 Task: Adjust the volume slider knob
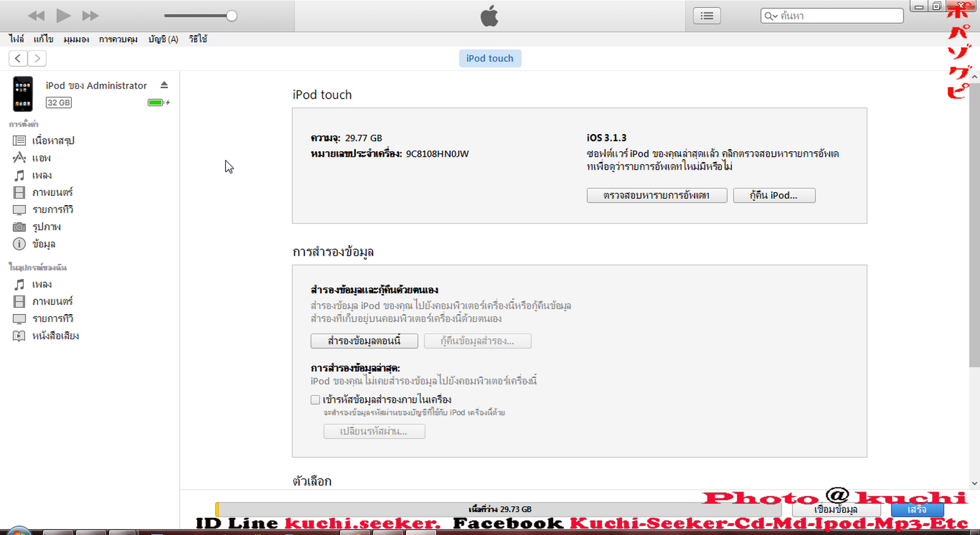[x=232, y=16]
